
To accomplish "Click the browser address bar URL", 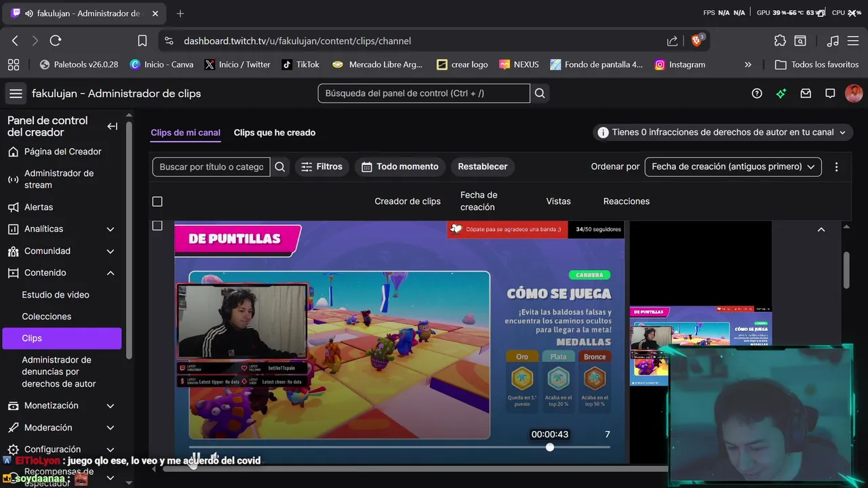I will pos(297,41).
